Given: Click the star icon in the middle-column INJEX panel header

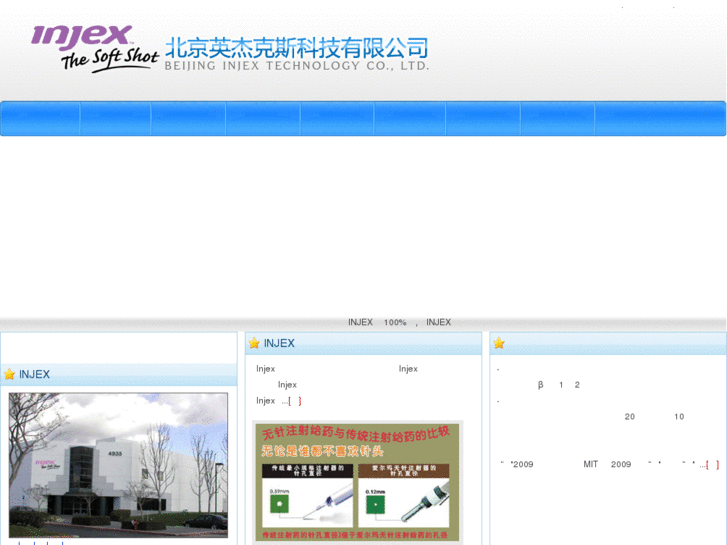Looking at the screenshot, I should (x=254, y=343).
